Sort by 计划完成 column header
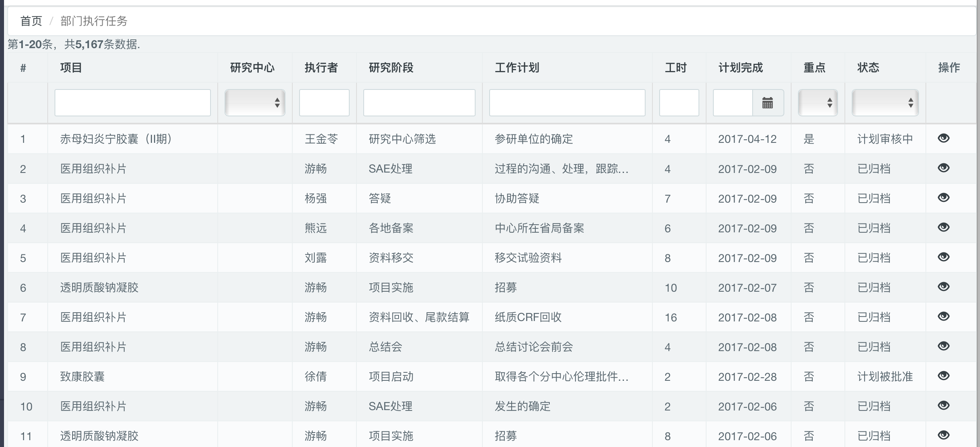The width and height of the screenshot is (980, 447). tap(741, 67)
